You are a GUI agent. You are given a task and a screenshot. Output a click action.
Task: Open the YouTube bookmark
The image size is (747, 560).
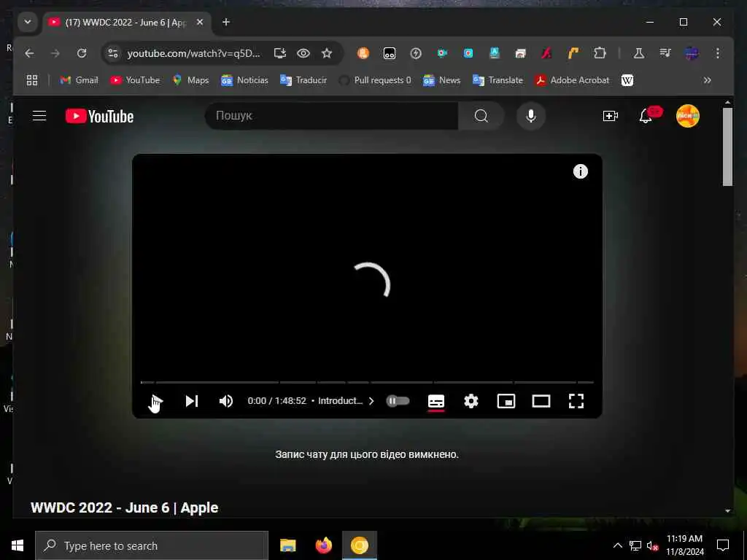[x=135, y=80]
